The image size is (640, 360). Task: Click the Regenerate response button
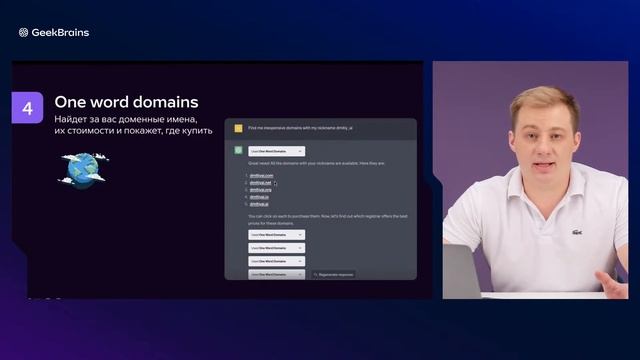(333, 275)
